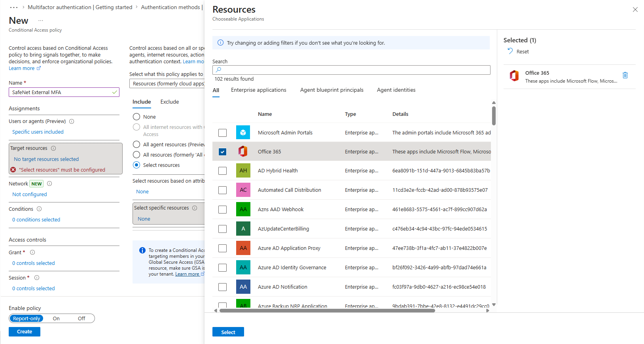Click info icon next to Select specific resources
This screenshot has height=344, width=644.
coord(195,208)
